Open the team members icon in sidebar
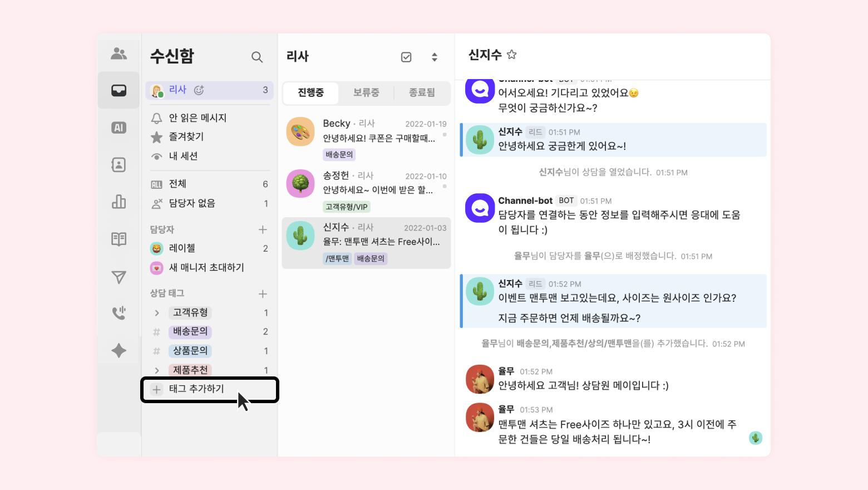The height and width of the screenshot is (490, 868). pyautogui.click(x=119, y=53)
